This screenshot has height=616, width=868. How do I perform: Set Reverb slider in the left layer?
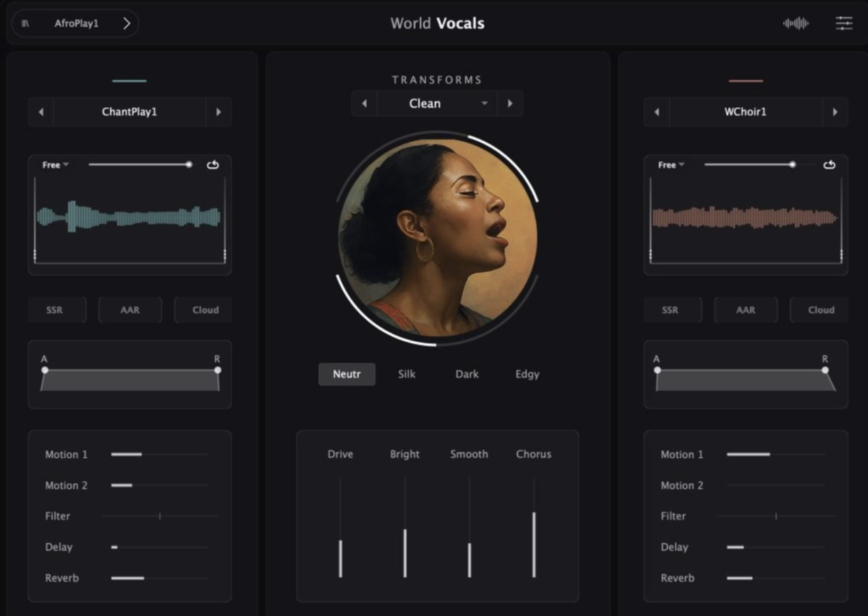click(160, 578)
